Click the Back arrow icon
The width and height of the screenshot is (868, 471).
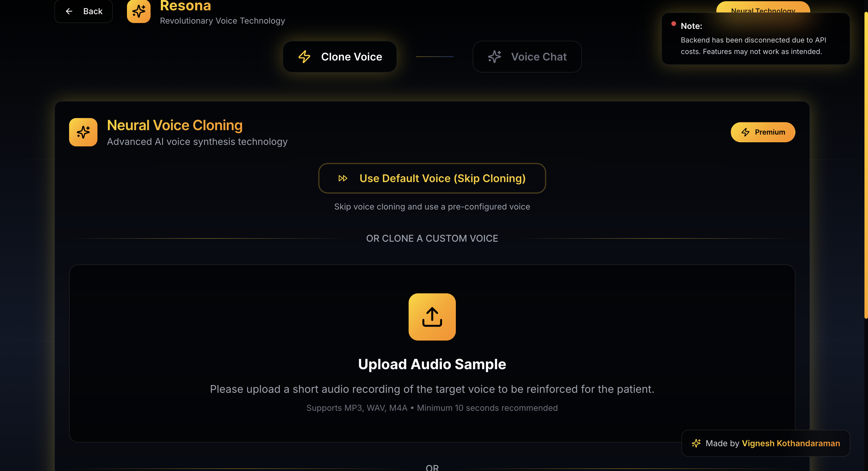coord(69,12)
